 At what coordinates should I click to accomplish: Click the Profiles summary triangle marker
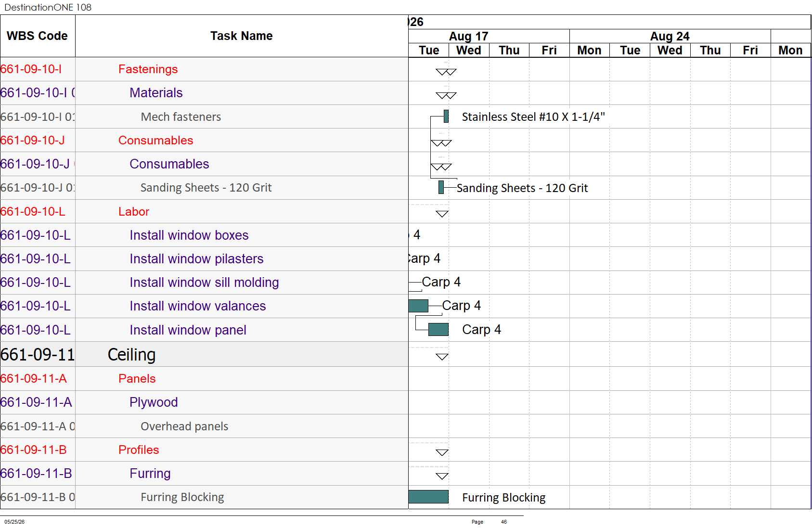(442, 452)
